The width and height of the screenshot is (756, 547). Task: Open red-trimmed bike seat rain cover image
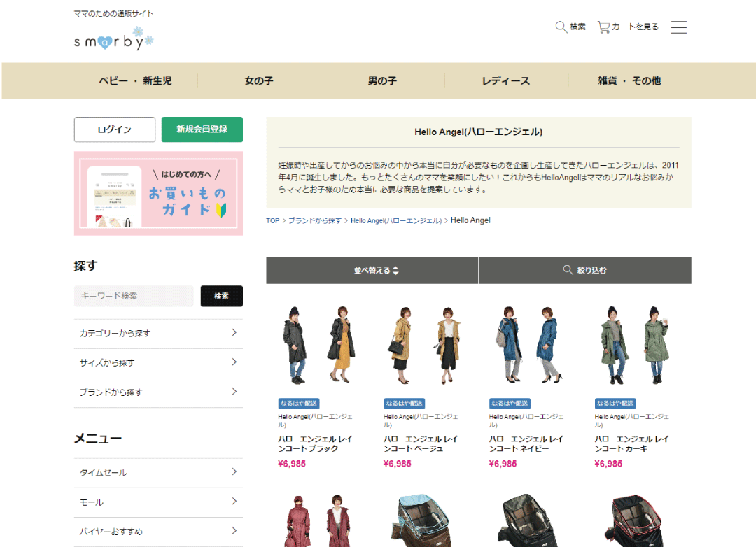pos(636,520)
